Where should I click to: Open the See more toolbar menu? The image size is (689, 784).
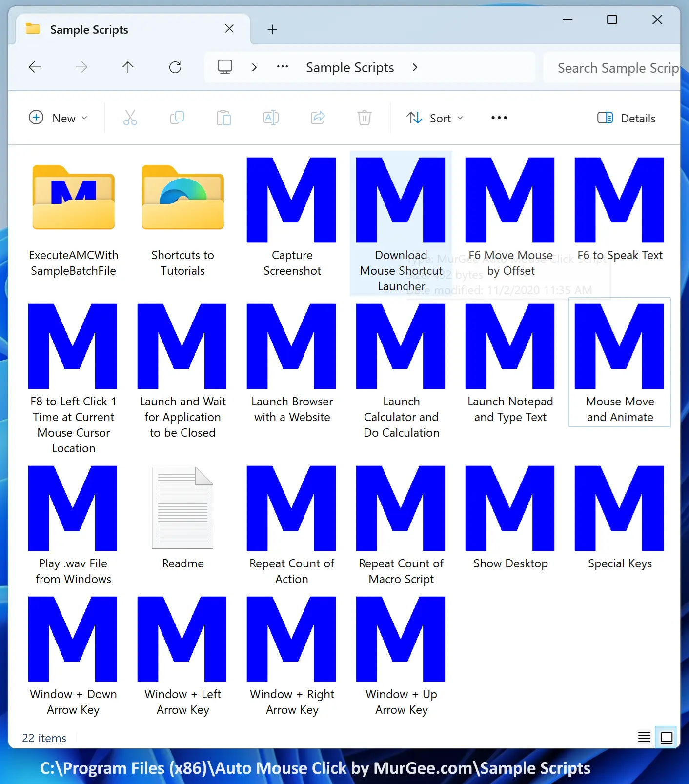tap(499, 118)
